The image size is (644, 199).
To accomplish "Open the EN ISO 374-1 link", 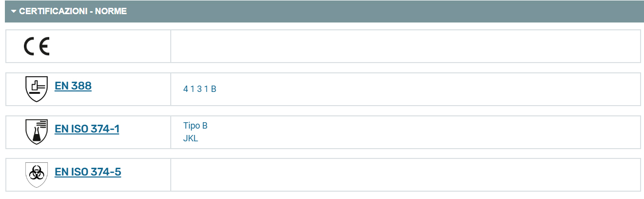I will [x=87, y=129].
